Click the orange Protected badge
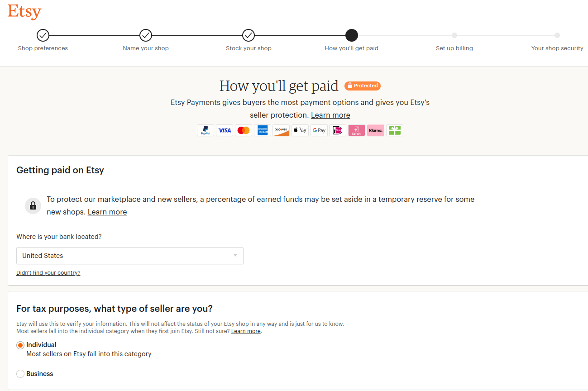 (x=363, y=86)
